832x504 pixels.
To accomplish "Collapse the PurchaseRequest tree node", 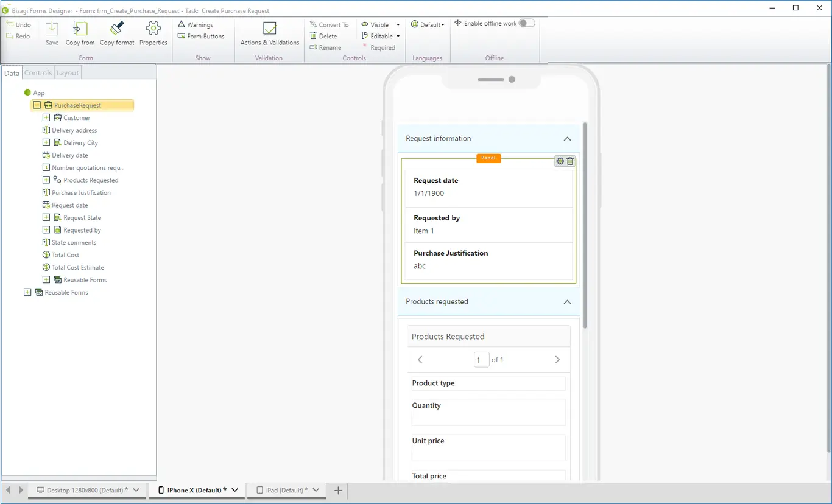I will tap(37, 105).
